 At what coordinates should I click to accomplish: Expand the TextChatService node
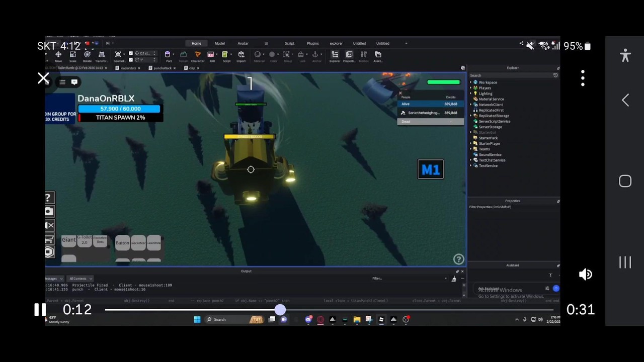tap(471, 160)
